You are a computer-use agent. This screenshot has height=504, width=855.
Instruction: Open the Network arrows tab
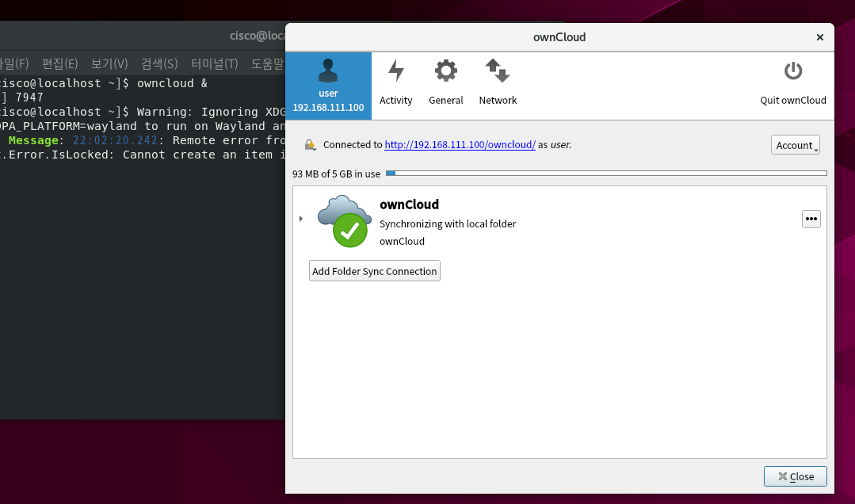tap(498, 83)
